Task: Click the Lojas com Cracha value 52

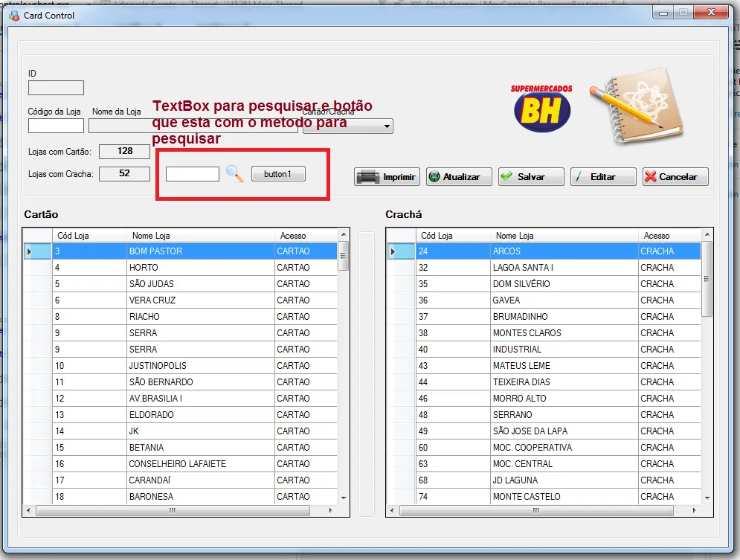Action: pos(125,173)
